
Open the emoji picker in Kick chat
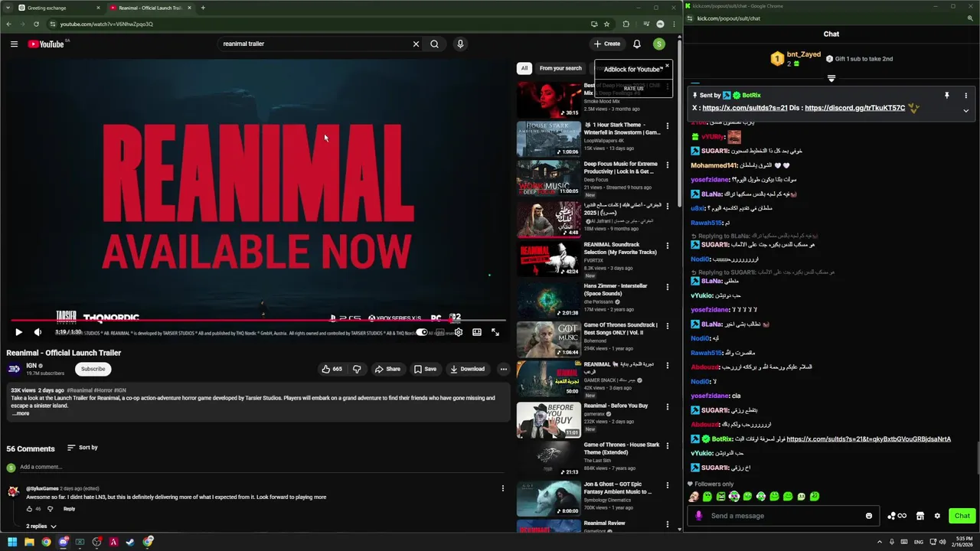[868, 516]
